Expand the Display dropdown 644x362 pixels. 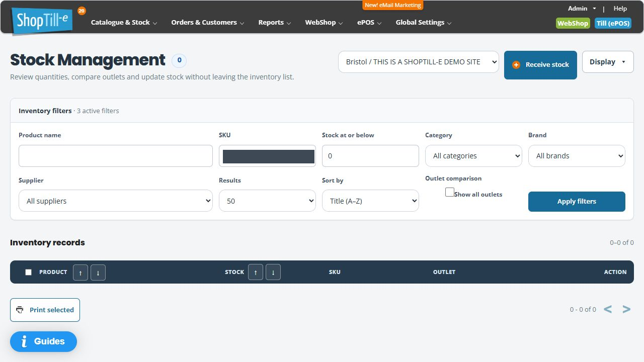pos(608,62)
